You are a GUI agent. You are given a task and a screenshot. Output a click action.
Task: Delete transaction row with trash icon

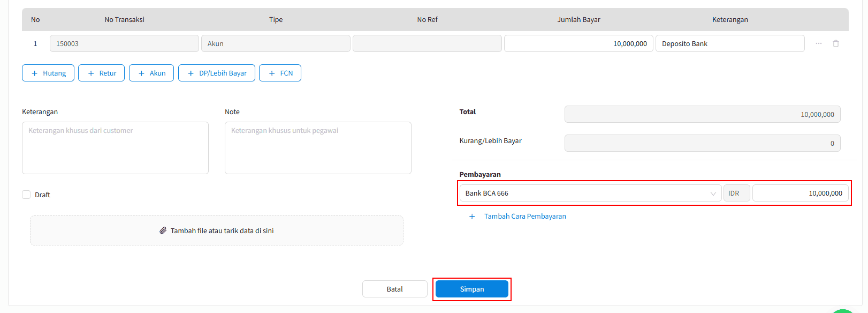(835, 43)
